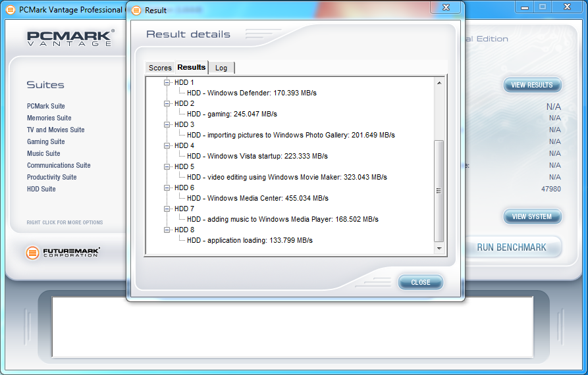Collapse the HDD 6 tree node
Screen dimensions: 588x375
(x=167, y=187)
